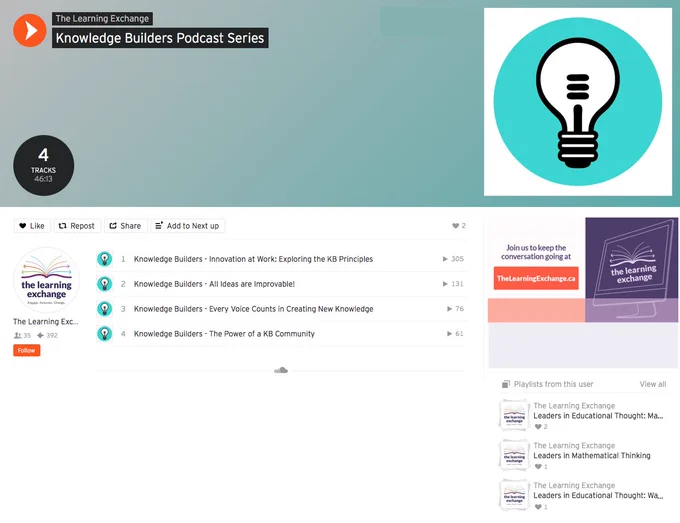The height and width of the screenshot is (523, 680).
Task: Click thumbnail of Leaders in Mathematical Thinking
Action: [514, 455]
